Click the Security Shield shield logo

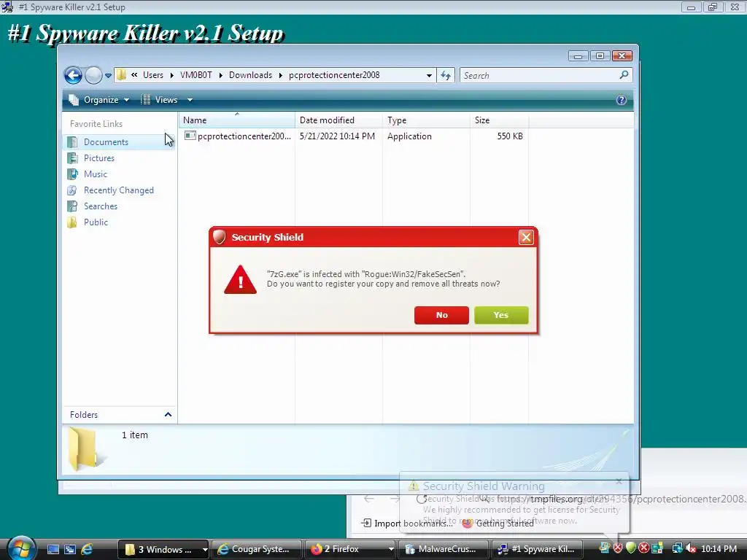(219, 237)
